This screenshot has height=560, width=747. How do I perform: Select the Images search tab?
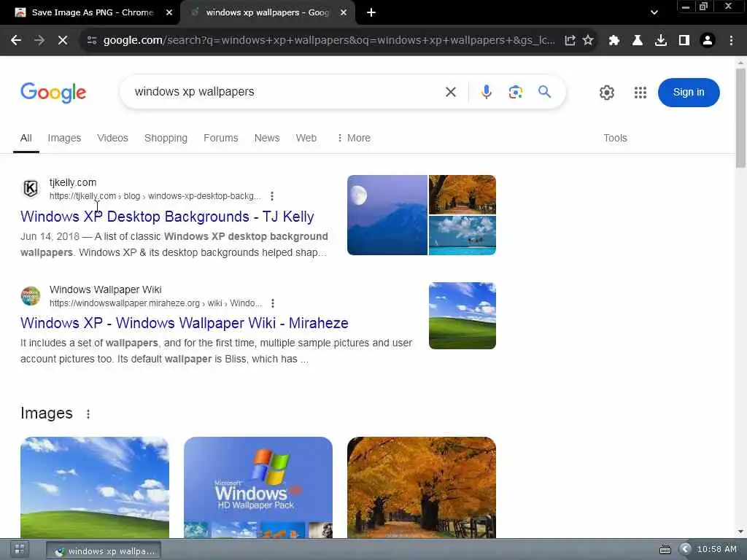[64, 138]
